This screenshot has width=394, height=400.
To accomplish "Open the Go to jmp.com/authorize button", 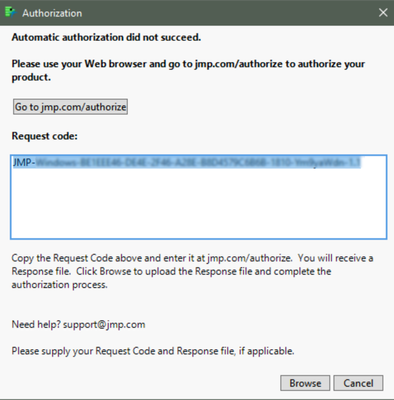I will [x=70, y=107].
